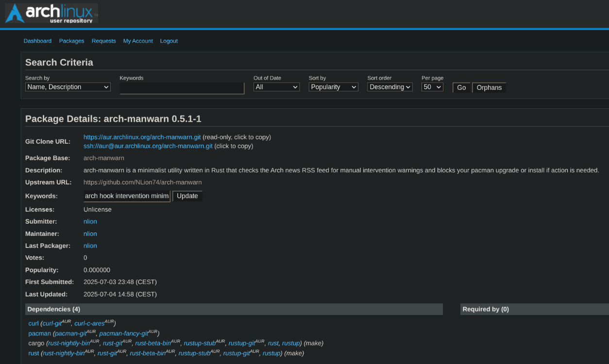Open the Out of Date dropdown

tap(276, 87)
